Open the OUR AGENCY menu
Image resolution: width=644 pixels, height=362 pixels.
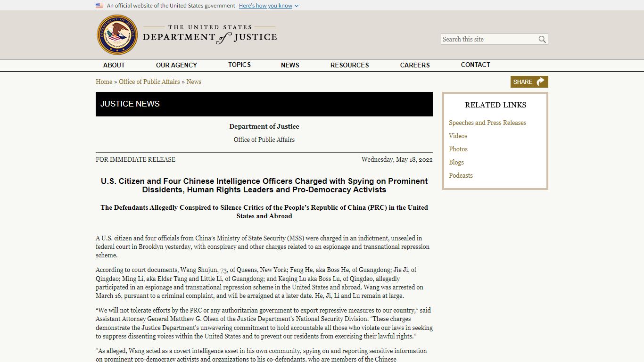(176, 65)
